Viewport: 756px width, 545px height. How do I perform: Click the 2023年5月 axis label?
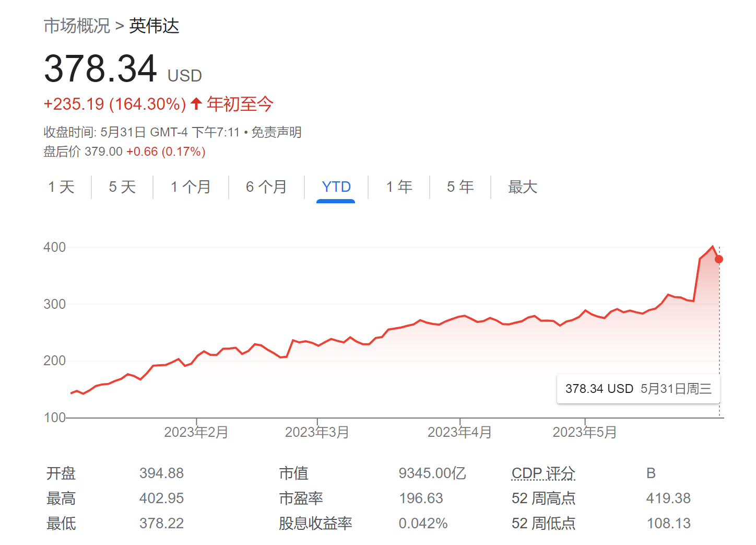click(x=585, y=432)
